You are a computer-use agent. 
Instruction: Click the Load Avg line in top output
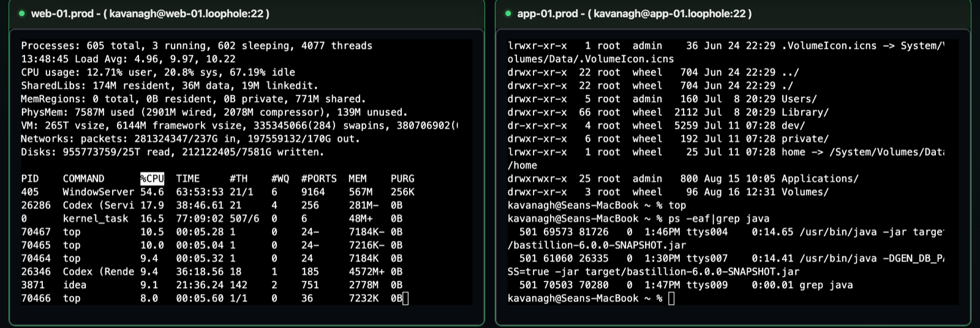[x=128, y=59]
